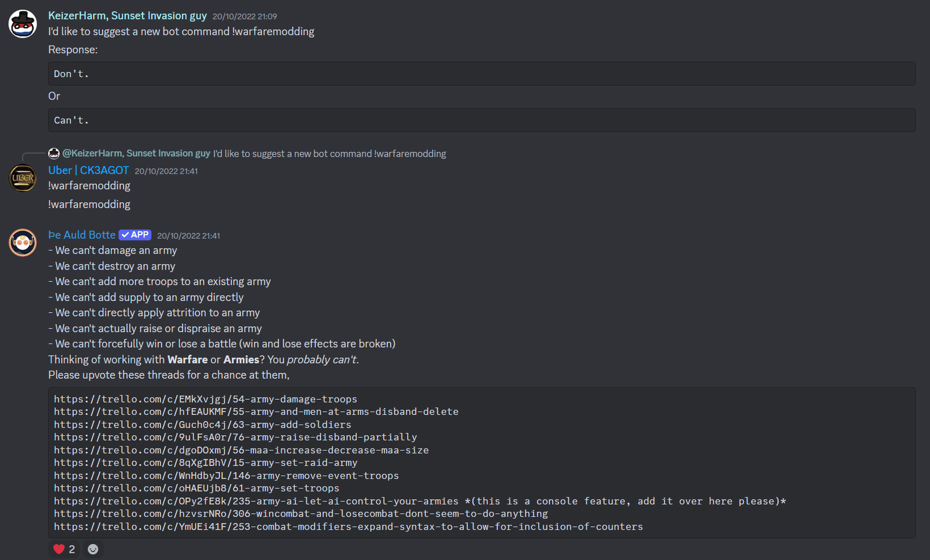Click the line about adding troops to existing army
The height and width of the screenshot is (560, 930).
[x=160, y=282]
